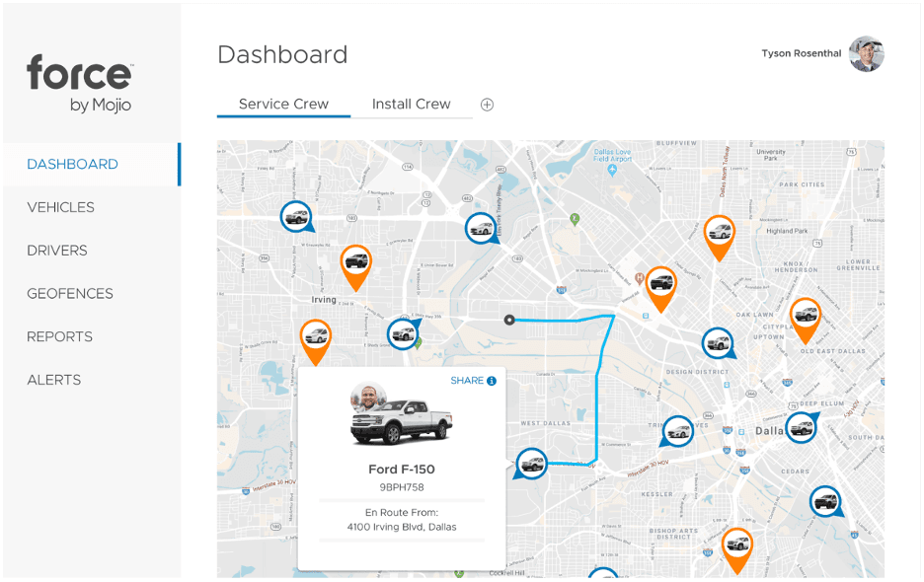Click the Dallas Love Field Airport icon

[x=612, y=171]
